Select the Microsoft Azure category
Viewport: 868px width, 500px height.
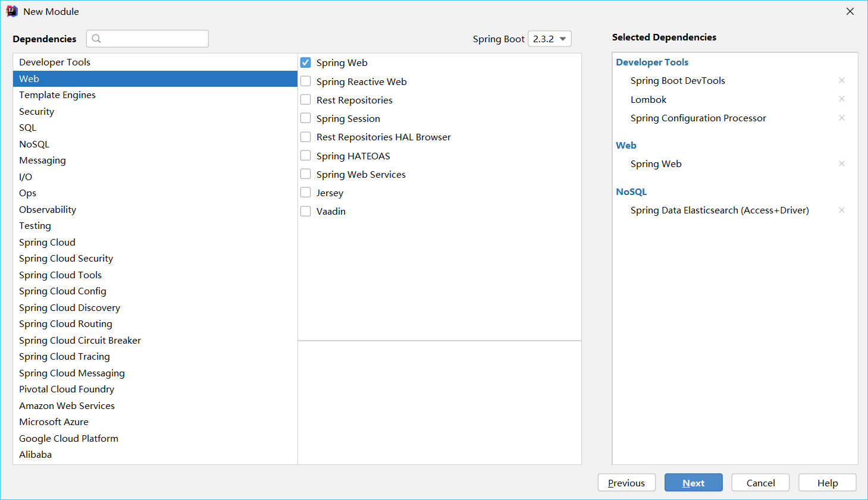tap(155, 422)
